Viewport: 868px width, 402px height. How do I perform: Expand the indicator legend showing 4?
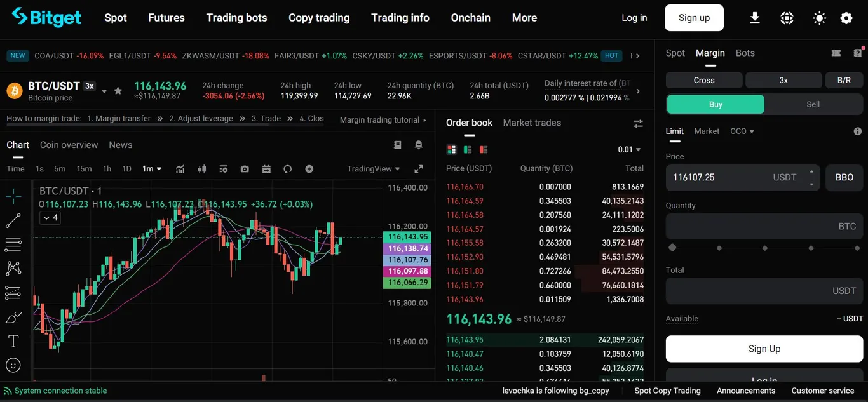50,218
